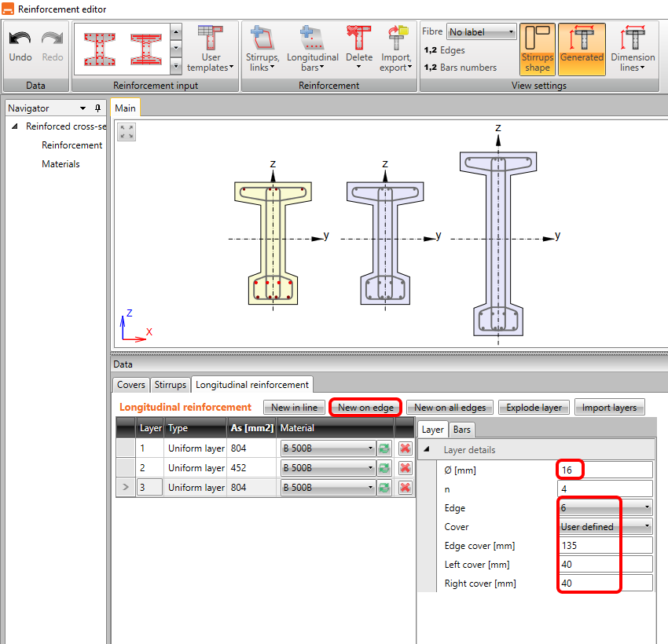The width and height of the screenshot is (668, 644).
Task: Toggle the Generated view setting
Action: [x=582, y=49]
